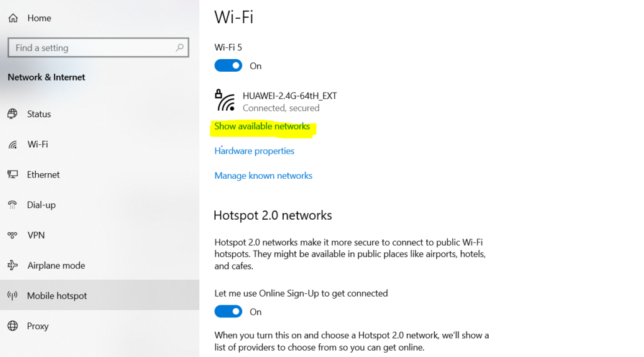Click the Home icon in sidebar

[13, 18]
